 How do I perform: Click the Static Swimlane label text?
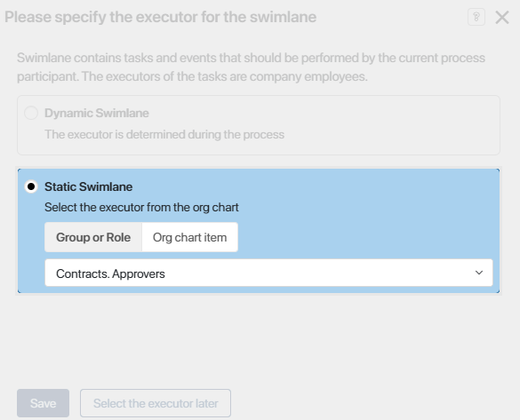[x=89, y=186]
